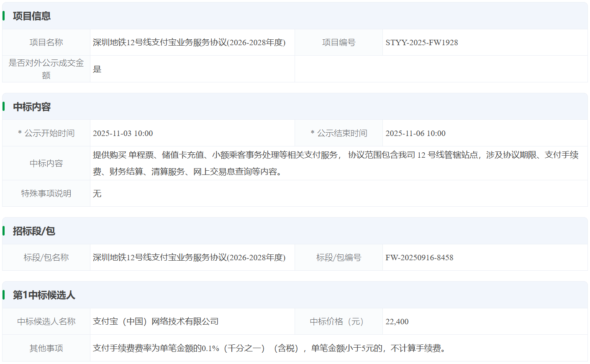Click the 项目信息 section header

click(x=32, y=16)
